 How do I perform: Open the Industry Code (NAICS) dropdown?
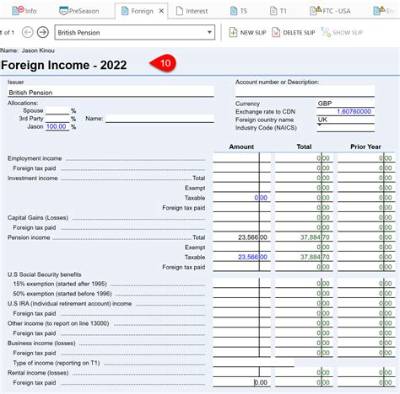[x=346, y=127]
